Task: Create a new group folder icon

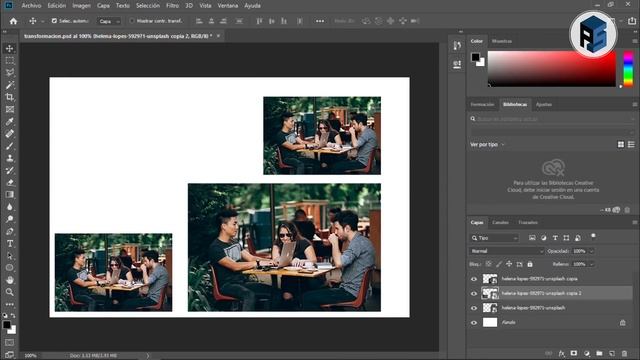Action: coord(599,353)
